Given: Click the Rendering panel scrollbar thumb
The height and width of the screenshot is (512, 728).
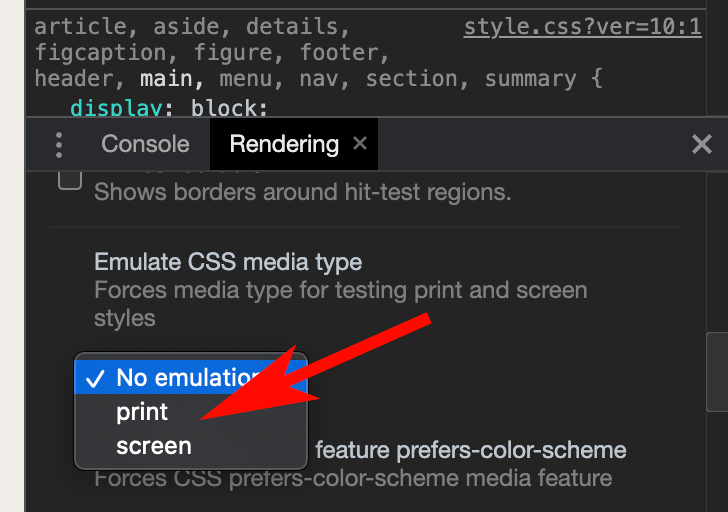Looking at the screenshot, I should click(x=717, y=372).
